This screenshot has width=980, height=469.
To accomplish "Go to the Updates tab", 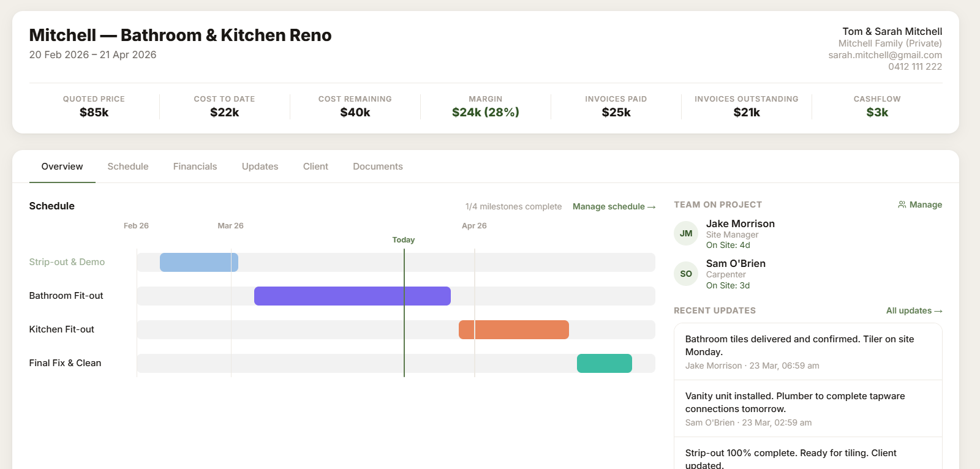I will click(260, 167).
